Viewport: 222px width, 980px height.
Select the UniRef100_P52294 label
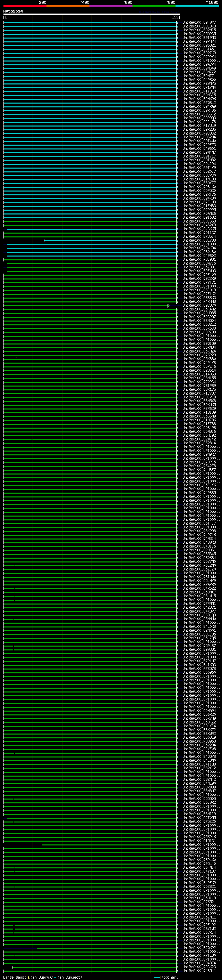click(199, 745)
